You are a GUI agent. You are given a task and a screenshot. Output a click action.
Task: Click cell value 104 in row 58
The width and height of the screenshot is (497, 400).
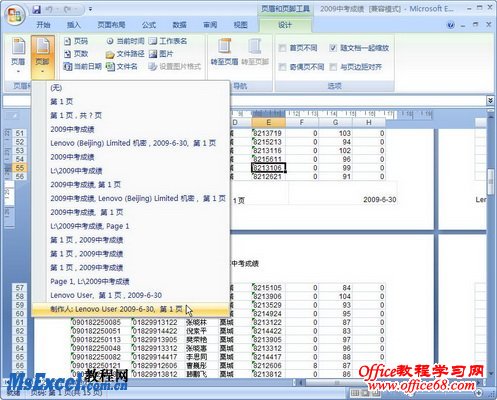[335, 296]
